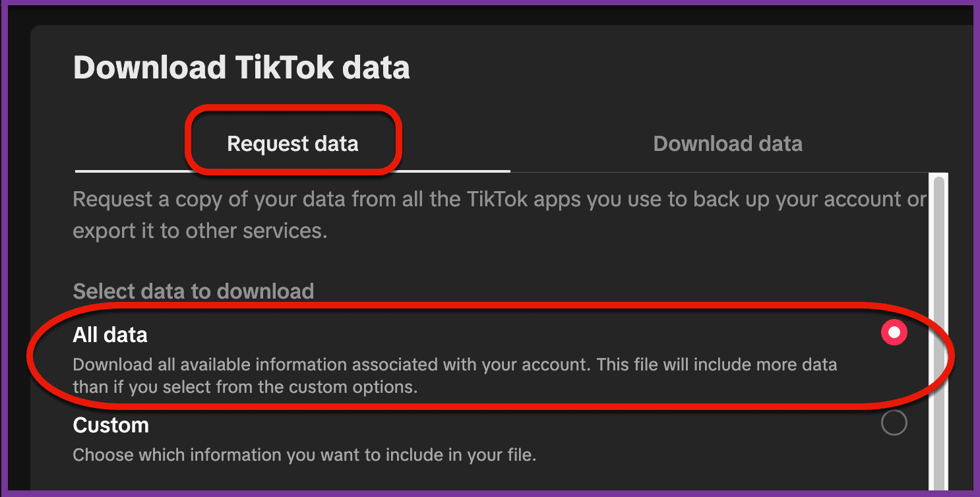980x497 pixels.
Task: Click the Select data to download heading
Action: (193, 291)
